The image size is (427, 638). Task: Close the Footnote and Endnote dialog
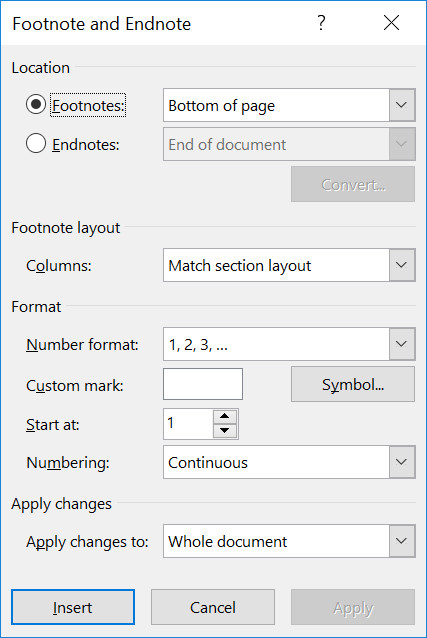391,23
